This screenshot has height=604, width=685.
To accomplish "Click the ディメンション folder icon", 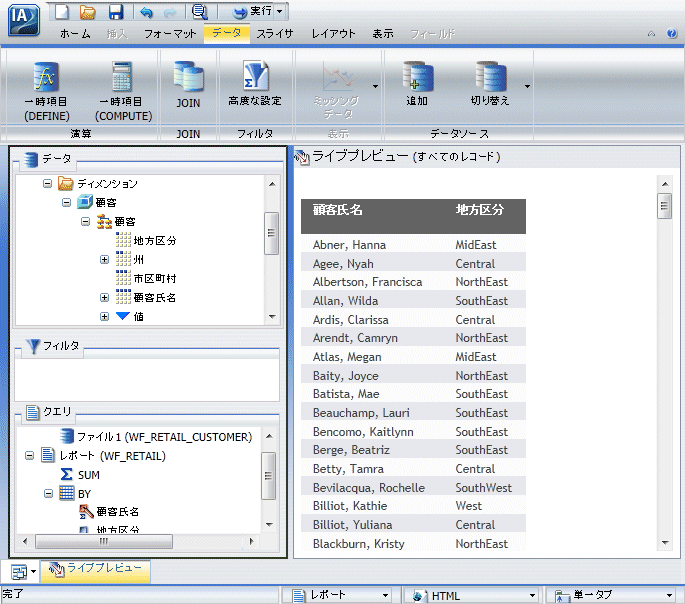I will [x=66, y=183].
